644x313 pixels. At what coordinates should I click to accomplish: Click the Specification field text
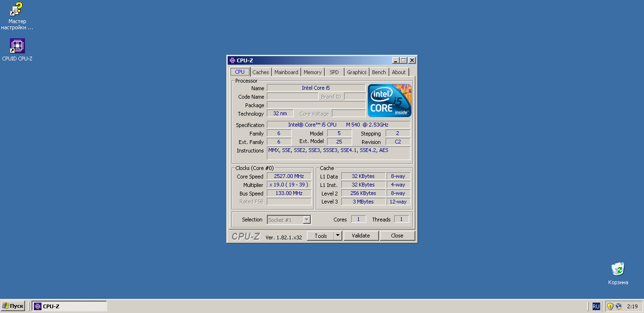click(x=338, y=125)
